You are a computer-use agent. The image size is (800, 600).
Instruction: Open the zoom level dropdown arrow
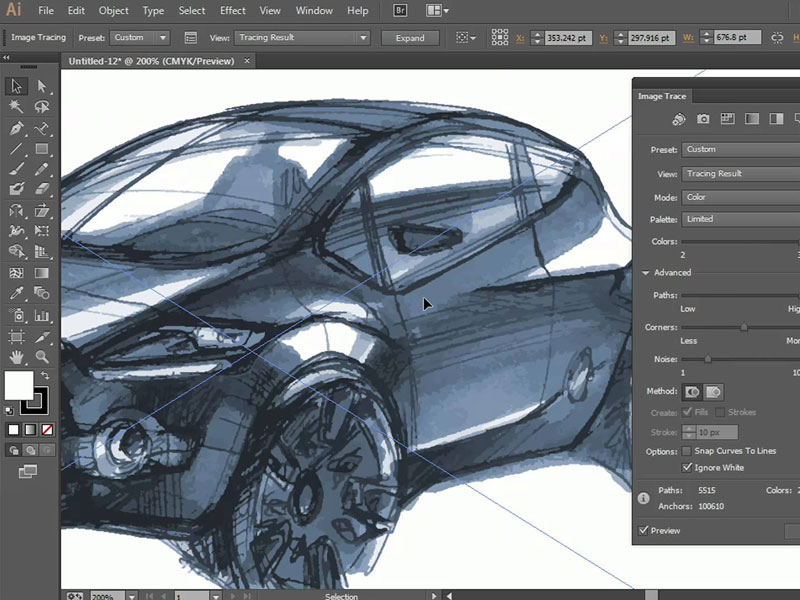[x=132, y=596]
